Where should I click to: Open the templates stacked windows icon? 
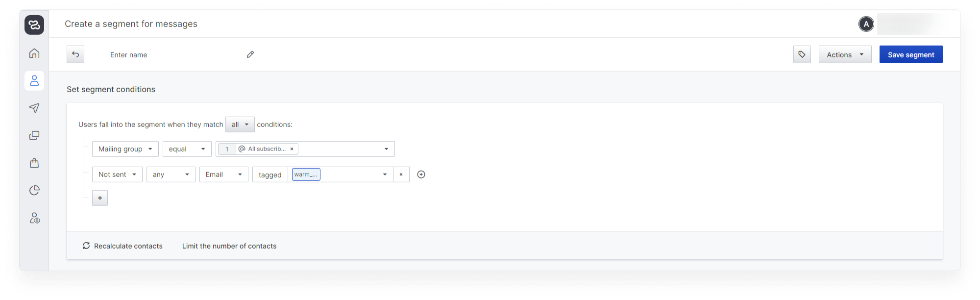[34, 135]
